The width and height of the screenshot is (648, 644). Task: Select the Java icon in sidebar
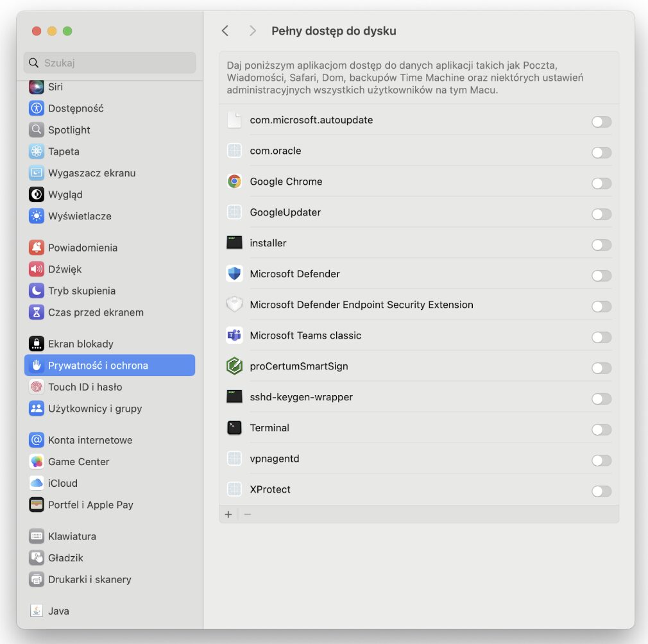coord(37,611)
